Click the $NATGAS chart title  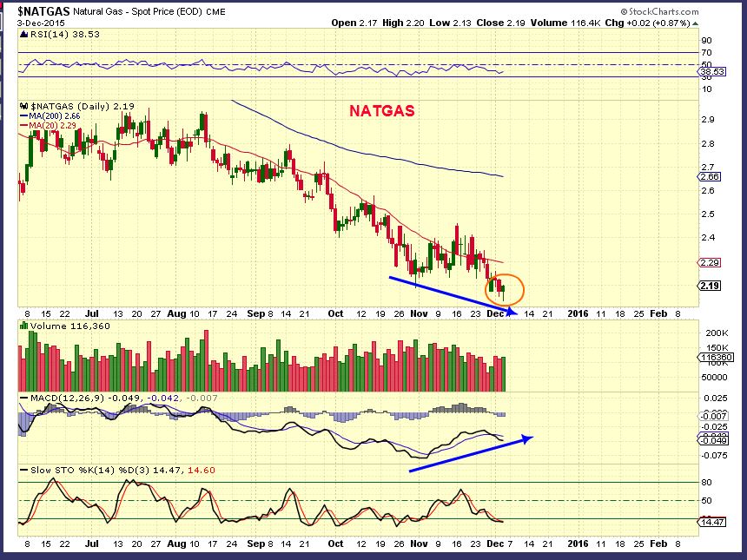click(39, 11)
